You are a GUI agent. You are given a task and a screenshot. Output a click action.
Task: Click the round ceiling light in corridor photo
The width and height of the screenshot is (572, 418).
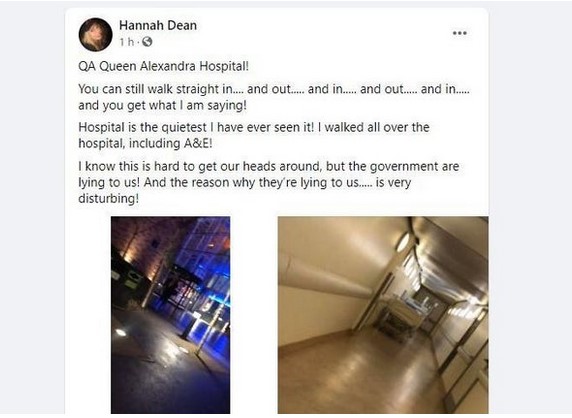click(402, 243)
